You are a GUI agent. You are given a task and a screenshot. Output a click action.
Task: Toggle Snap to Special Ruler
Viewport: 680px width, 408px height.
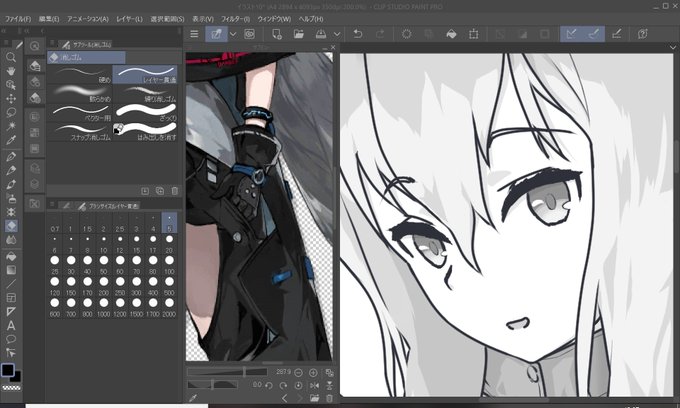pyautogui.click(x=594, y=34)
